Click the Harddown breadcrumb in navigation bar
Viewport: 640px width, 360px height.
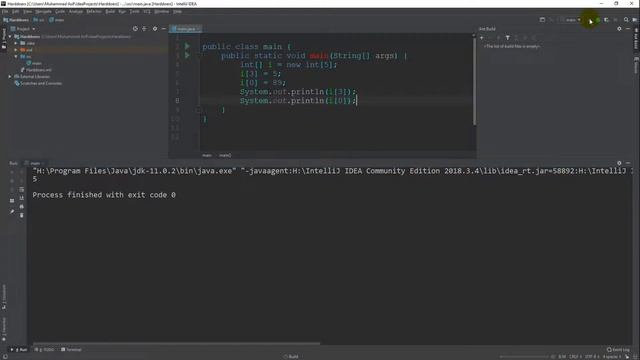click(x=16, y=20)
